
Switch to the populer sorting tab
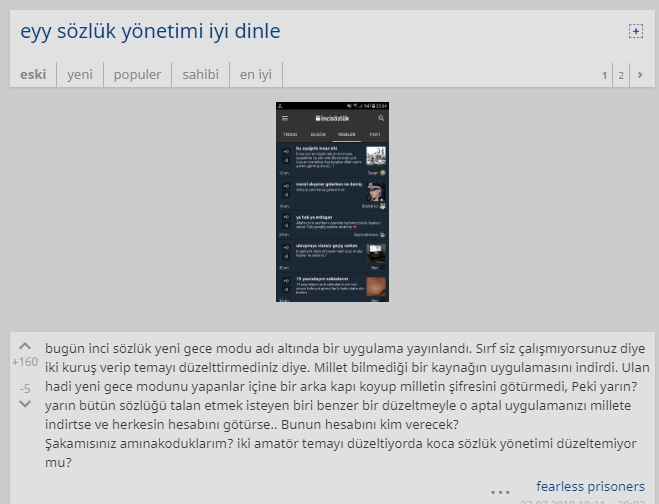[x=137, y=74]
